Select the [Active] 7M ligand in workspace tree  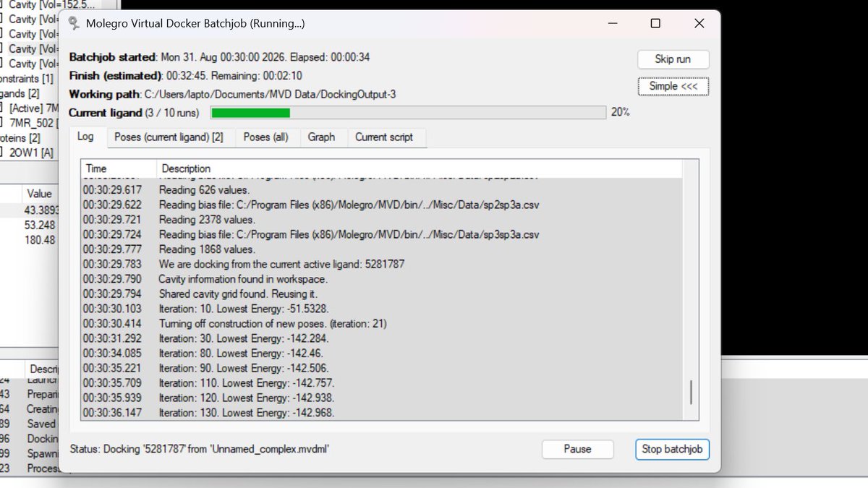tap(33, 108)
